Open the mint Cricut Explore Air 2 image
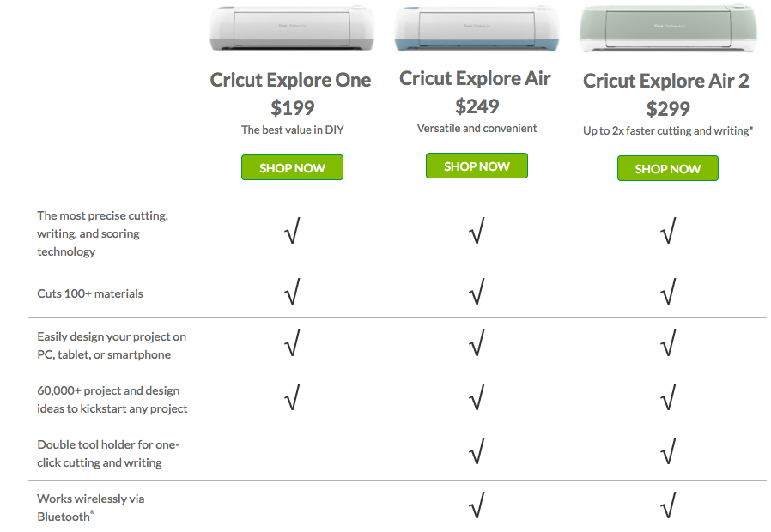 [667, 28]
